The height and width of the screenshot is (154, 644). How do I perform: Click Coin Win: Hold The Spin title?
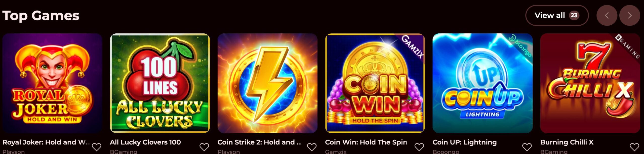point(366,142)
